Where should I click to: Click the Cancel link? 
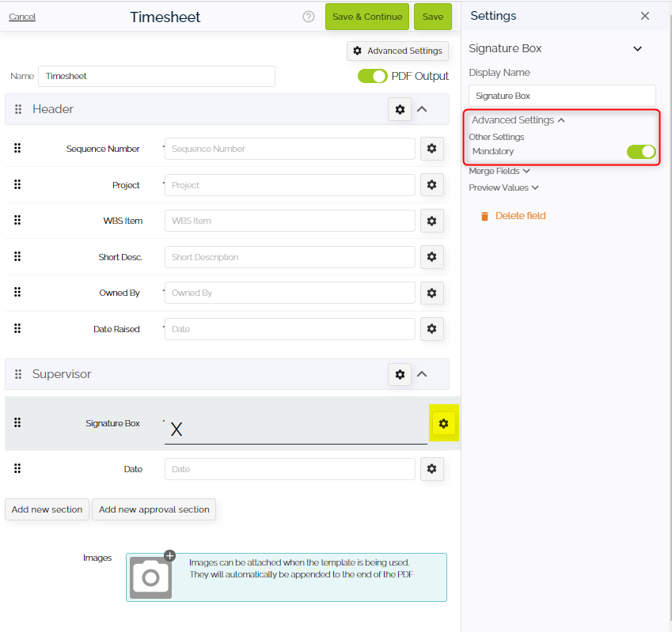coord(22,17)
